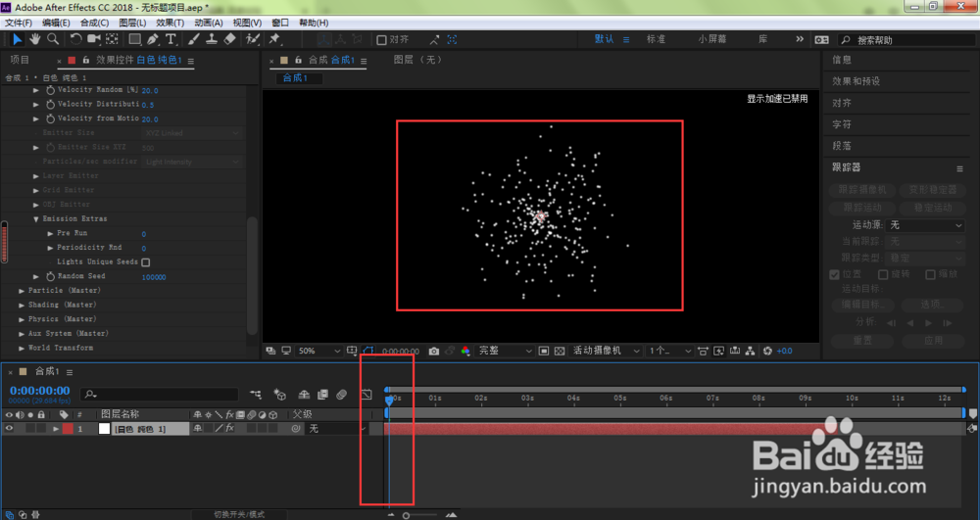Open the 字符 panel
Screen dimensions: 980x520
[x=841, y=124]
